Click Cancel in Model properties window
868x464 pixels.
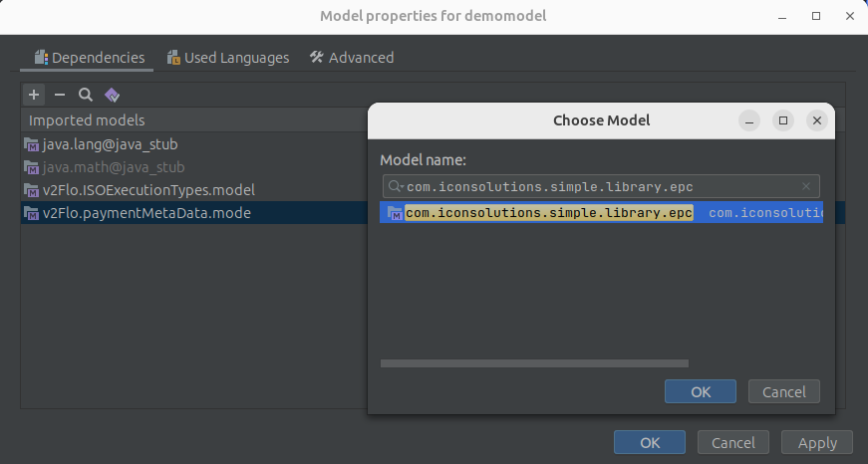[732, 442]
